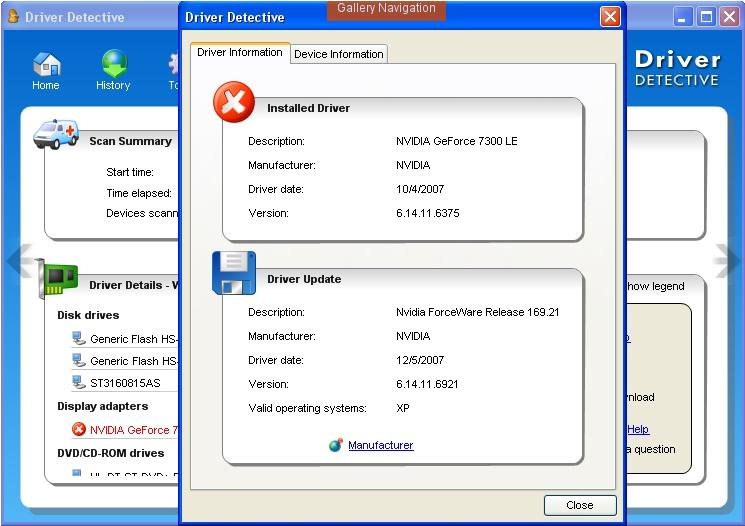Viewport: 745px width, 526px height.
Task: Click the driver date 12/5/2007
Action: (420, 360)
